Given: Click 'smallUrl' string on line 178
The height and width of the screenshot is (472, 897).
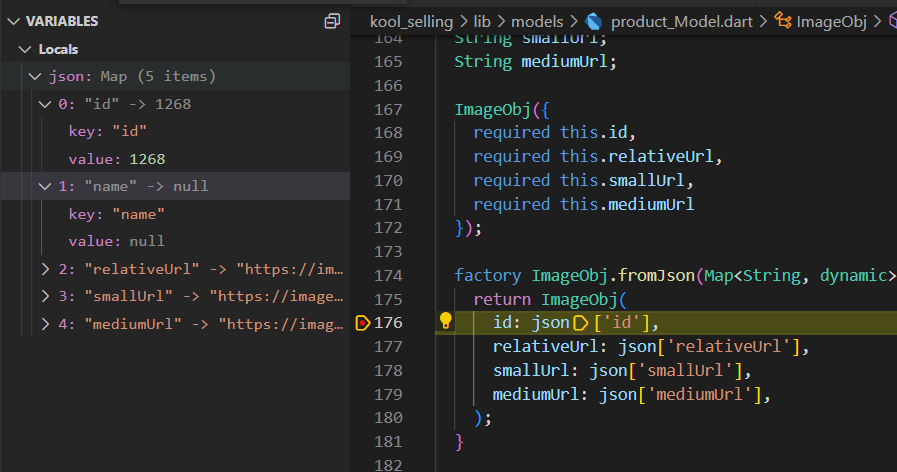Looking at the screenshot, I should point(685,370).
